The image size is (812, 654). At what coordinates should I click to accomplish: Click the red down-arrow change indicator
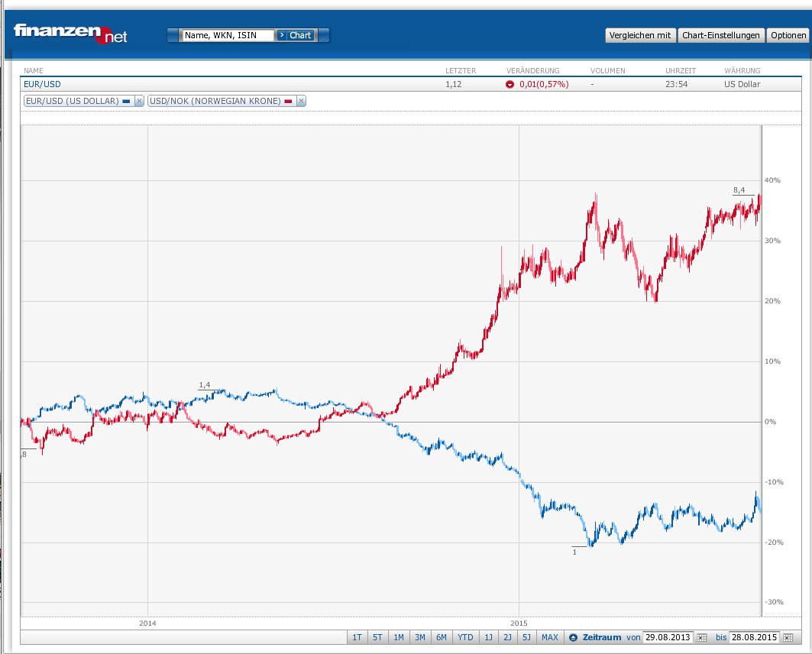[510, 84]
